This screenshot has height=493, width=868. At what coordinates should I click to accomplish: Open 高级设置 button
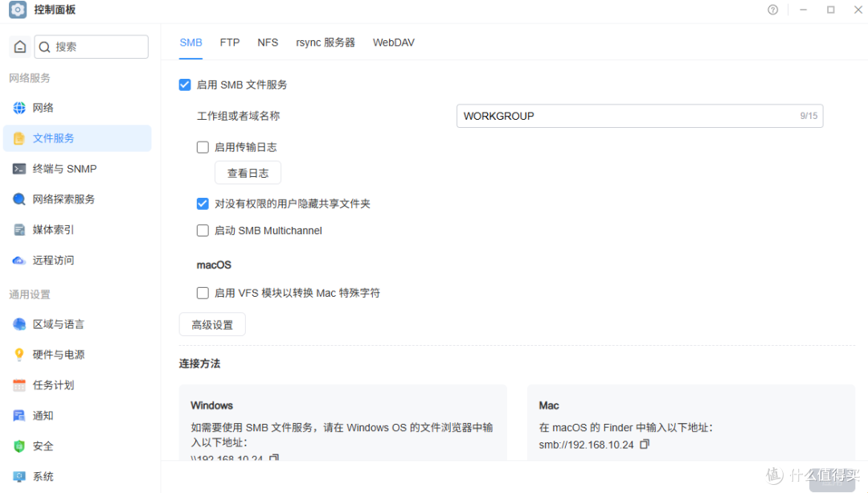coord(212,325)
